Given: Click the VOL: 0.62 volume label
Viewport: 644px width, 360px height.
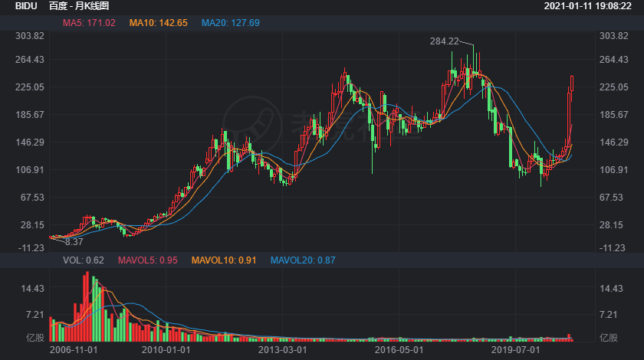Looking at the screenshot, I should (84, 260).
